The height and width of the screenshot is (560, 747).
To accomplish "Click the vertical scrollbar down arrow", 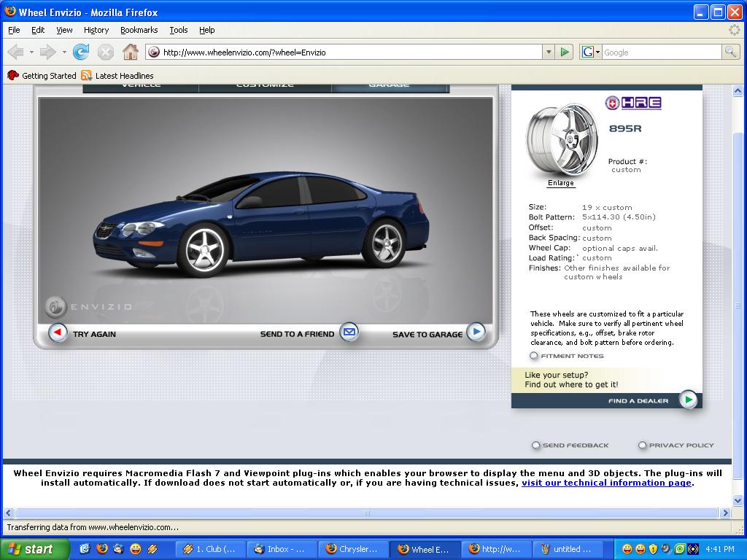I will (x=738, y=500).
